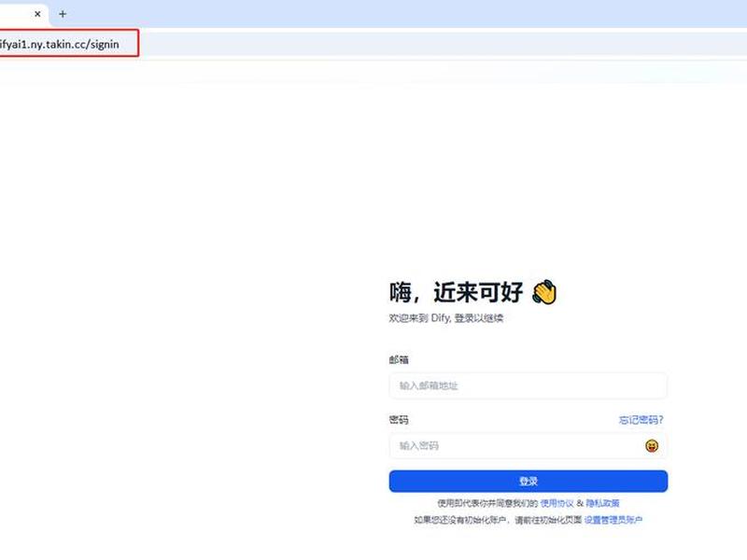Open the 设置管理员账户 link

pos(613,520)
